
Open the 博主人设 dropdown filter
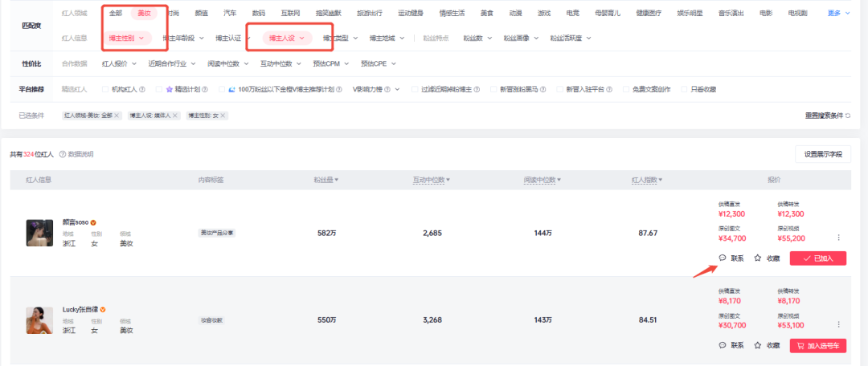tap(286, 38)
